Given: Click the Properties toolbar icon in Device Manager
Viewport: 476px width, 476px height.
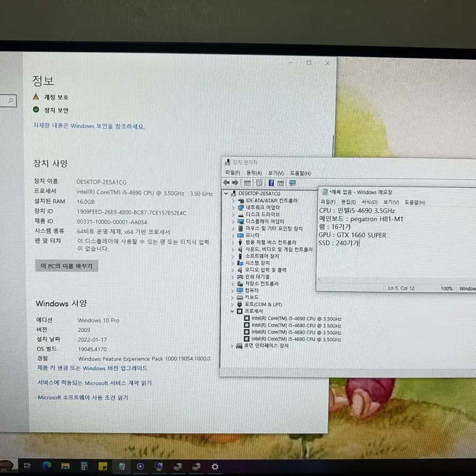Looking at the screenshot, I should (x=259, y=183).
